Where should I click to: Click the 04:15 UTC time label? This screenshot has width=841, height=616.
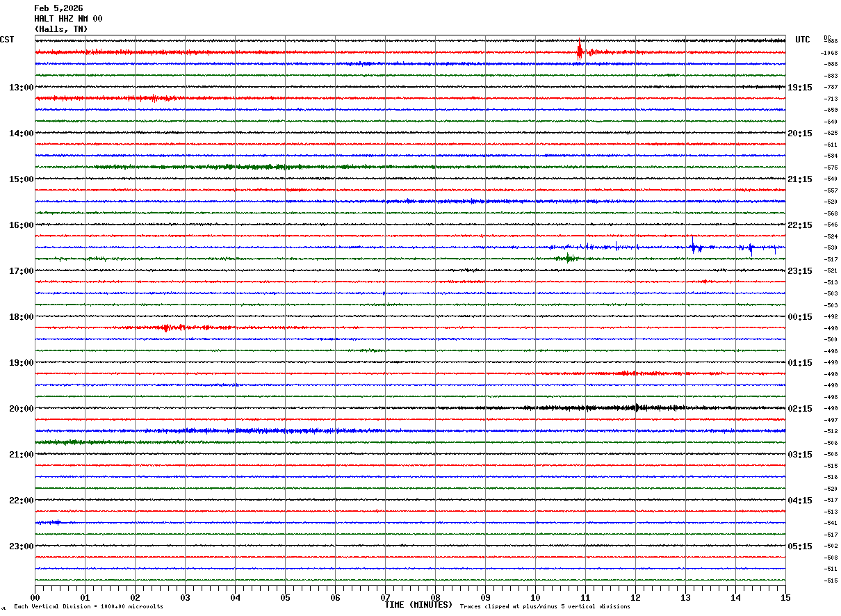click(800, 501)
